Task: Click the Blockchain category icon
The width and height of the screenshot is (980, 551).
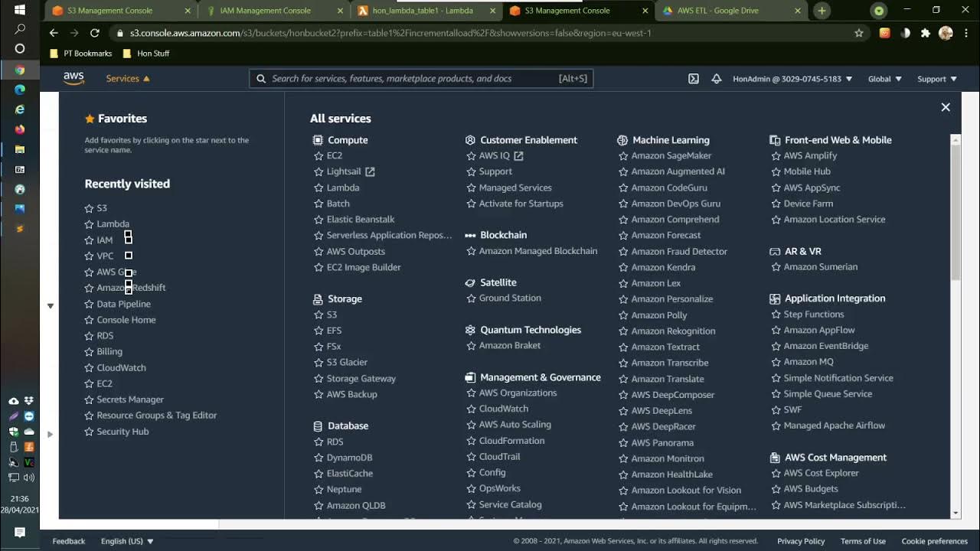Action: click(470, 235)
